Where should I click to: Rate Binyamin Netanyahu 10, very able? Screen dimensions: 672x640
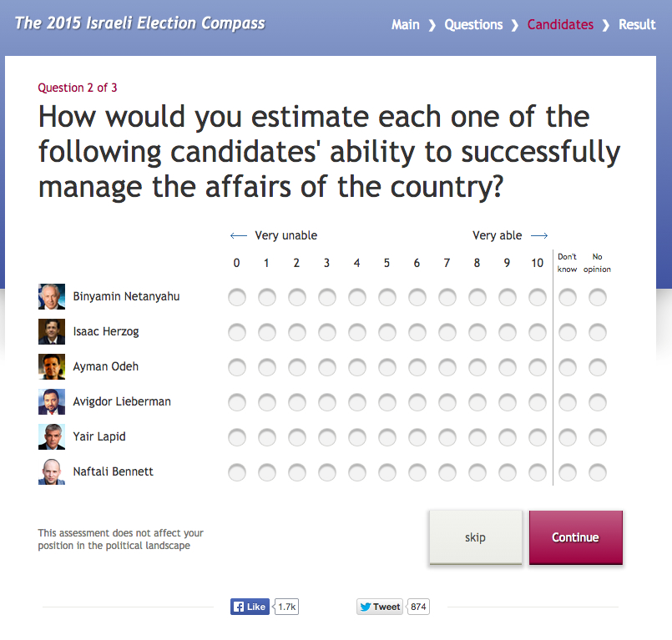(537, 296)
